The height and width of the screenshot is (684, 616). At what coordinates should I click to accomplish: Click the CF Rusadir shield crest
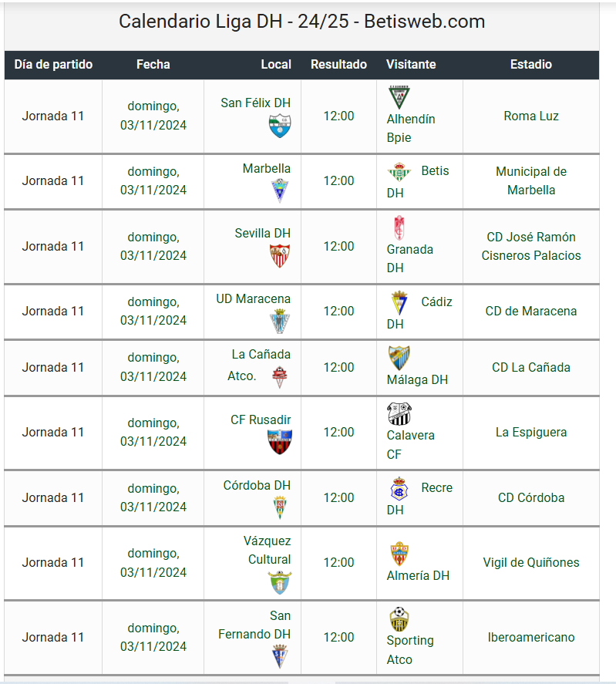click(280, 442)
